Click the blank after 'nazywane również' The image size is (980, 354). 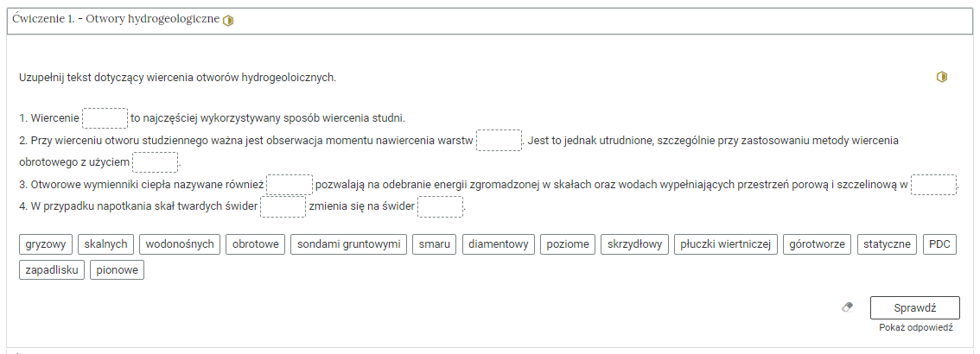290,185
